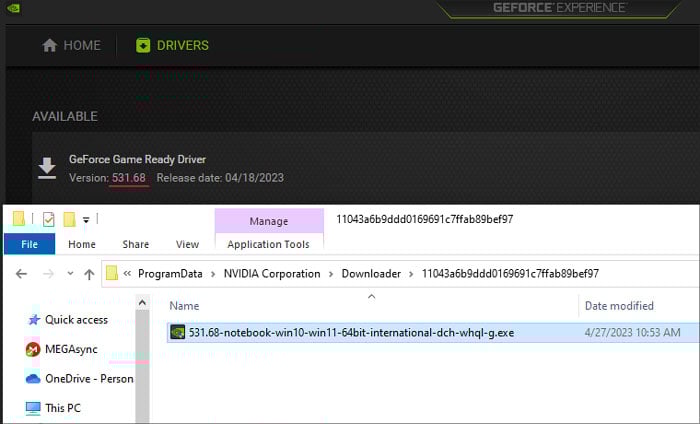Image resolution: width=700 pixels, height=424 pixels.
Task: Click NVIDIA Corporation in the address path
Action: pos(272,274)
